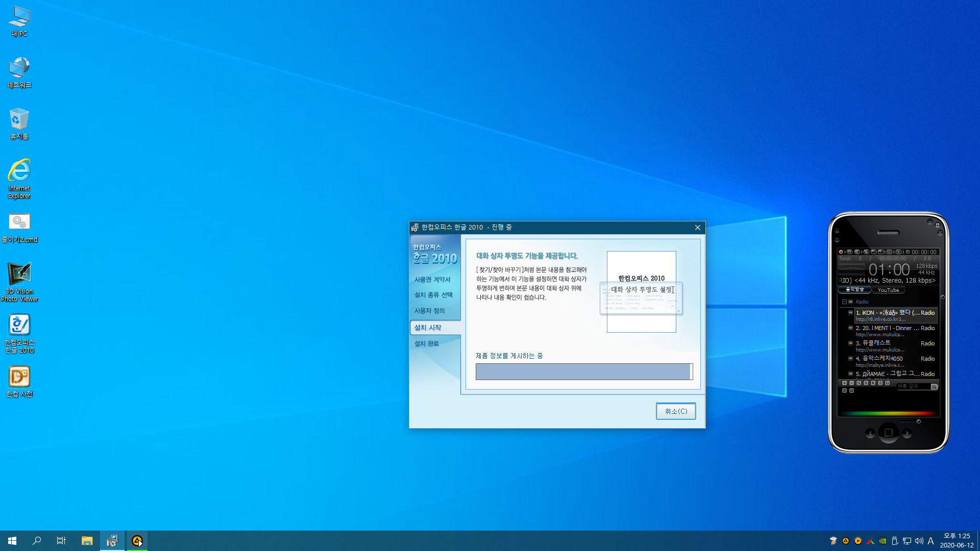Select playlist entry 3. 뮤클캐스트
The height and width of the screenshot is (551, 980).
click(x=896, y=346)
